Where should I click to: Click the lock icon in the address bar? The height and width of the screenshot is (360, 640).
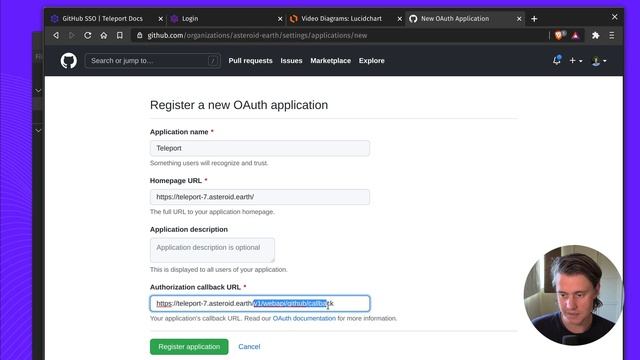pos(140,36)
